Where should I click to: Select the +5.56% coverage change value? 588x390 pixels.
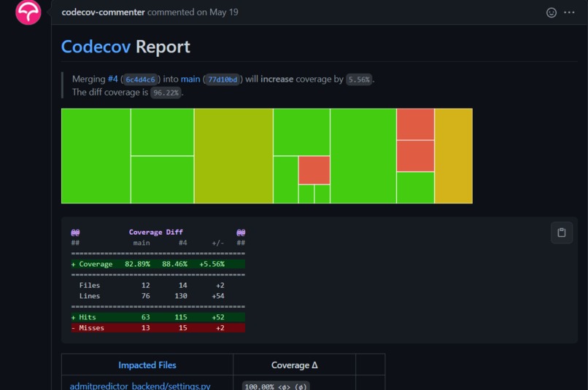(x=212, y=264)
